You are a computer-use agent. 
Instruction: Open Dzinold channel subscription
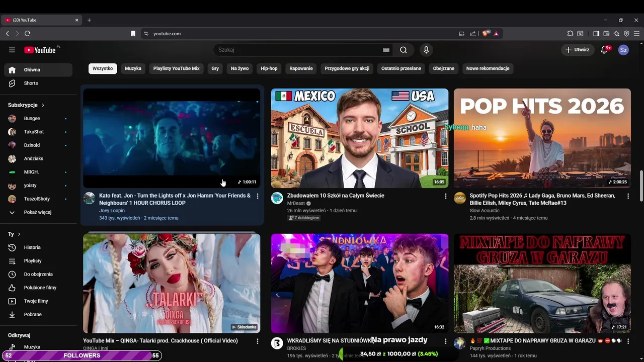[38, 145]
